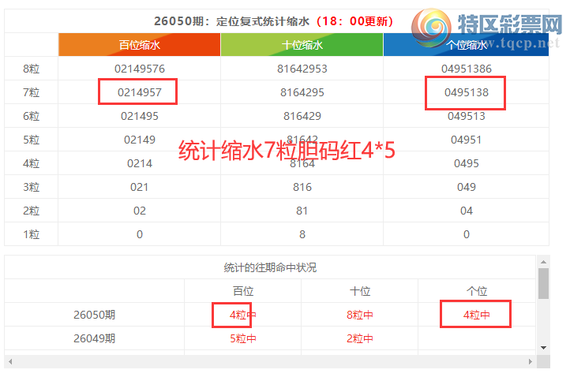Click cell value 049
The height and width of the screenshot is (392, 570).
467,187
